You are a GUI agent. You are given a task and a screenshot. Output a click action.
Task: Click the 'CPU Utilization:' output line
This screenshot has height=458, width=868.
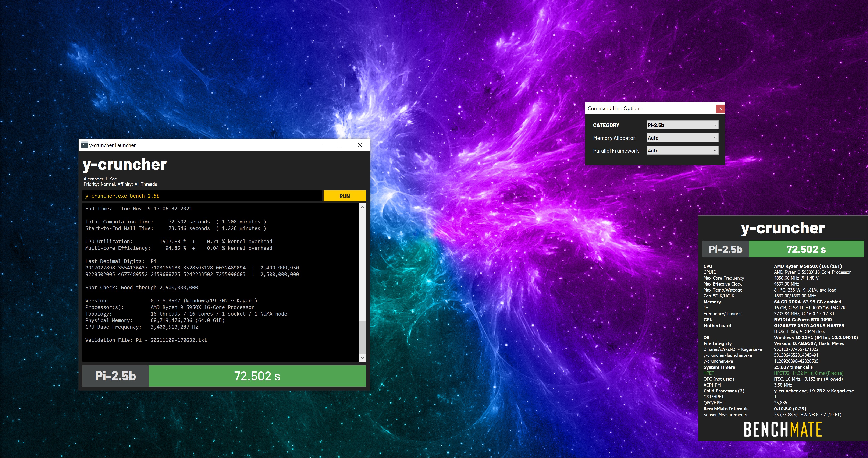point(179,242)
